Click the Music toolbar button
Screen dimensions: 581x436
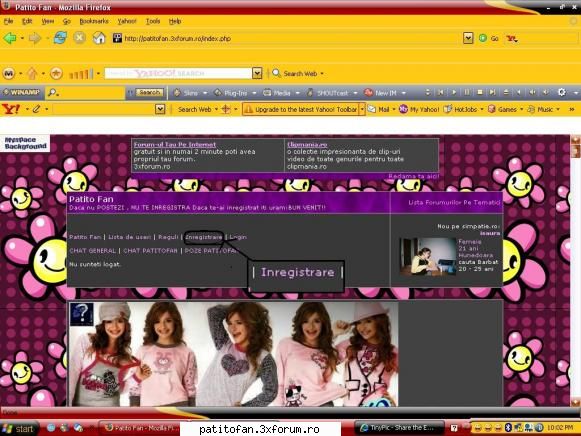pyautogui.click(x=540, y=109)
